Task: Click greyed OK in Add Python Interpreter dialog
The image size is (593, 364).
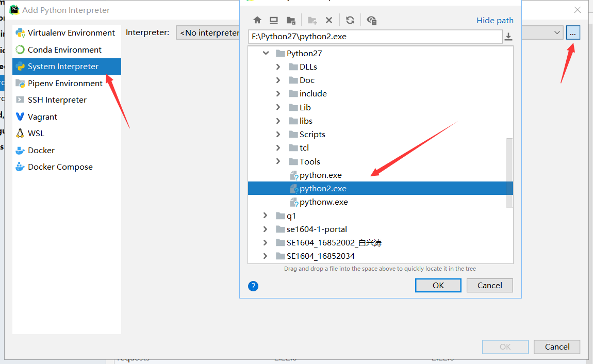Action: tap(505, 346)
